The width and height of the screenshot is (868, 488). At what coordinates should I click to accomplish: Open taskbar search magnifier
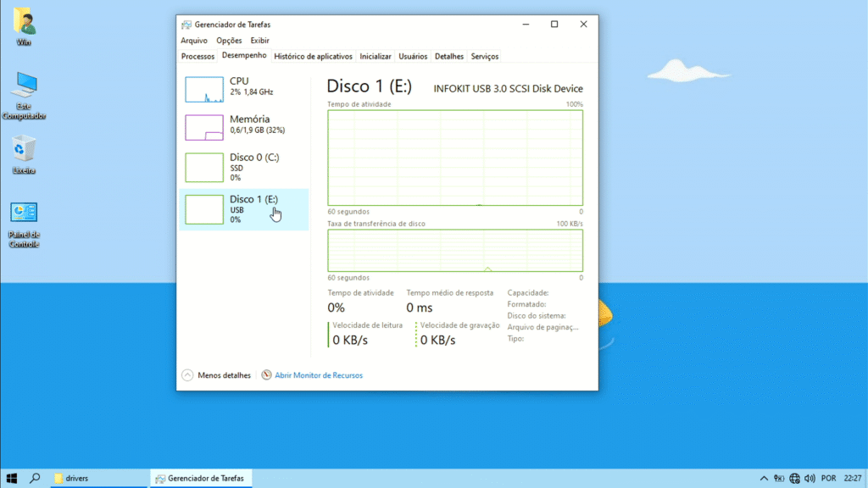(x=36, y=479)
